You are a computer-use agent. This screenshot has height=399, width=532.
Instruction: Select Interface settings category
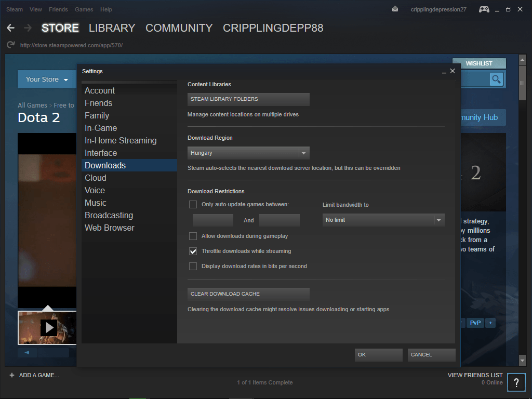click(129, 153)
